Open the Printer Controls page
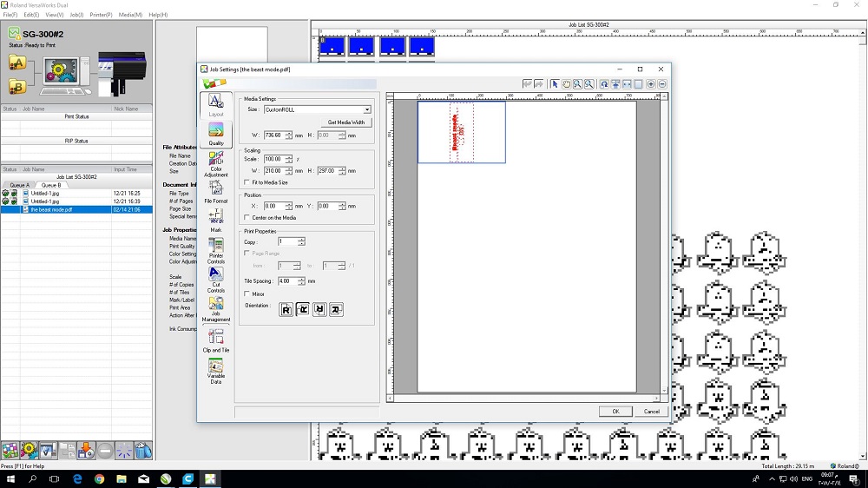868x488 pixels. pyautogui.click(x=216, y=250)
